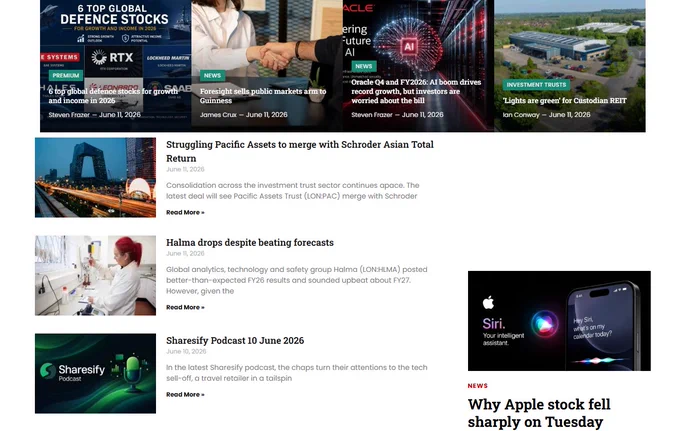The image size is (680, 431).
Task: Open Oracle Q4 and FY2026 article headline
Action: tap(416, 91)
